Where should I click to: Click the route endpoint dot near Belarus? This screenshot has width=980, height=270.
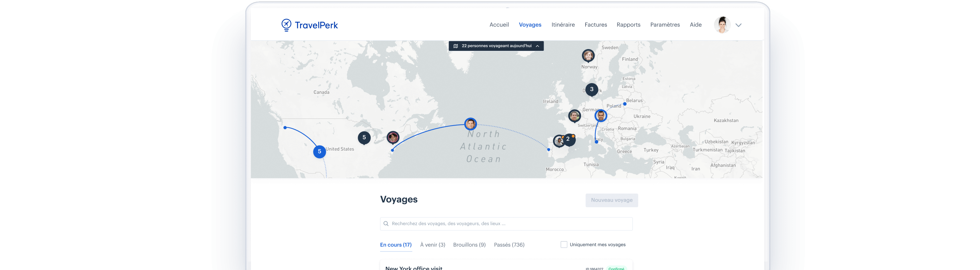[624, 104]
